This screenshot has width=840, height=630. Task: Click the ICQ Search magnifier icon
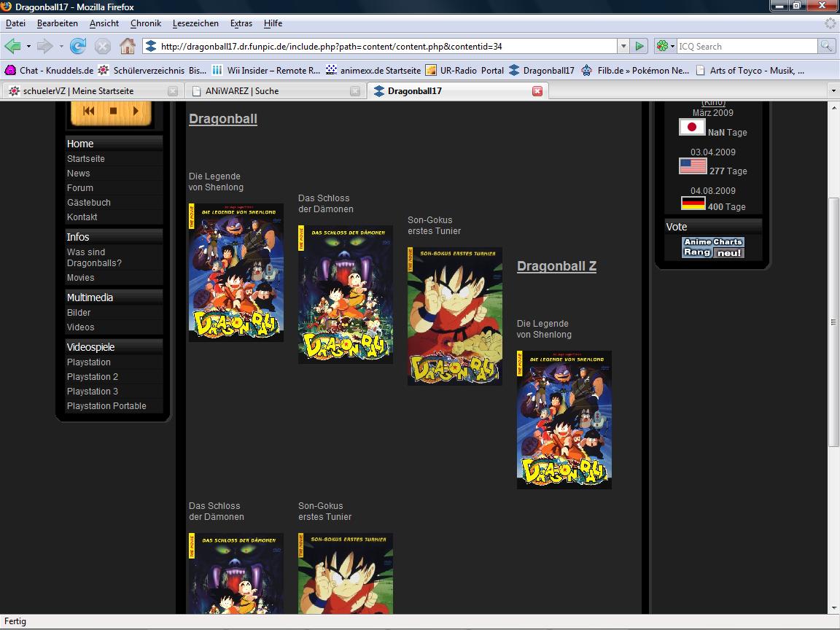(826, 46)
